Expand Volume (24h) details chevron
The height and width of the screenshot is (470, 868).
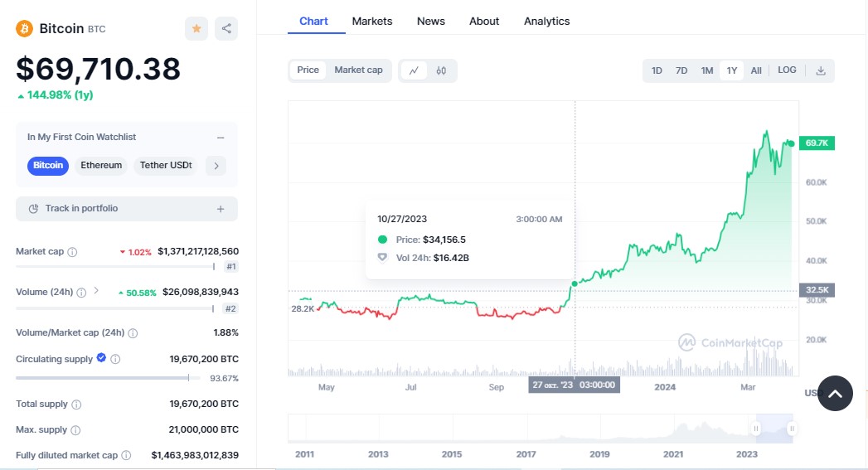[96, 291]
